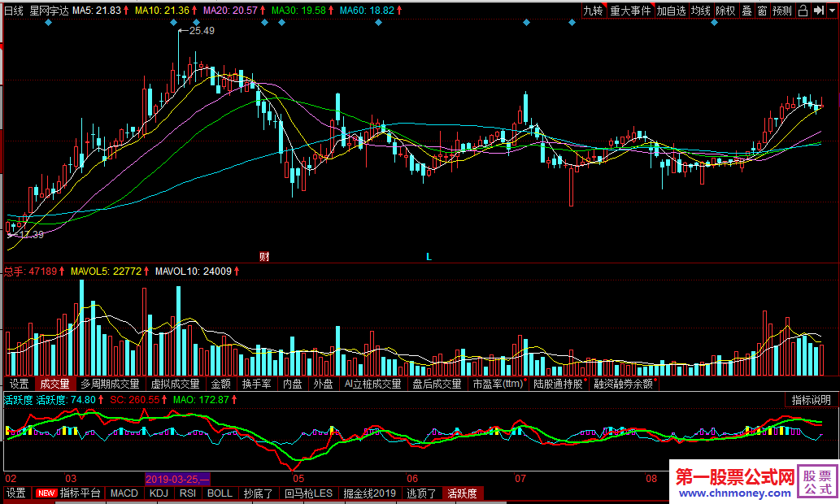Viewport: 840px width, 504px height.
Task: Open the NEW 指标平台 tab
Action: [x=68, y=493]
